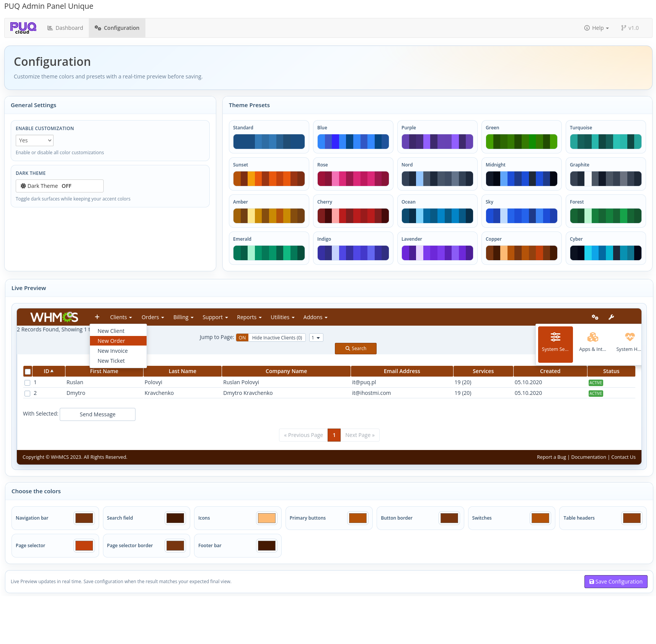Toggle the Dark Theme switch
The width and height of the screenshot is (656, 644).
tap(60, 186)
